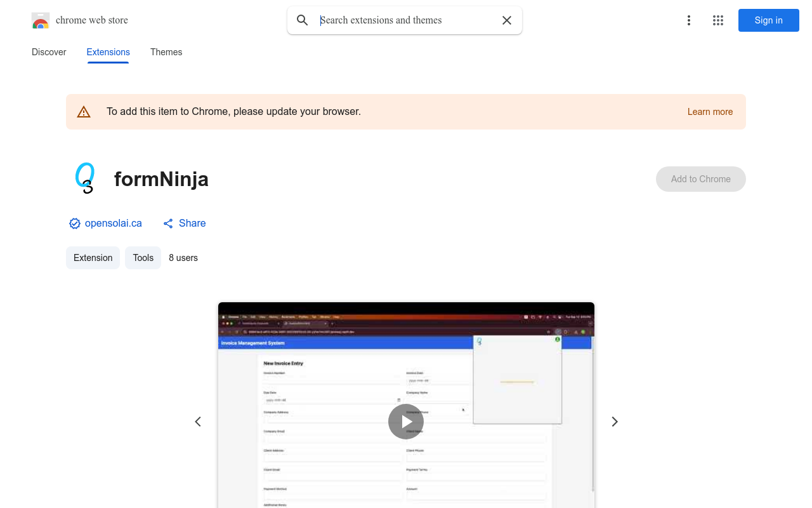Image resolution: width=812 pixels, height=508 pixels.
Task: Visit the opensolai.ca publisher link
Action: [x=114, y=224]
